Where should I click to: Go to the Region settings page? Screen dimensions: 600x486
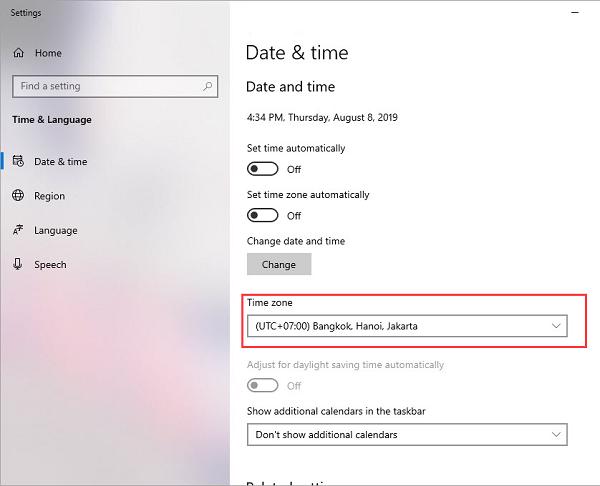pyautogui.click(x=49, y=196)
